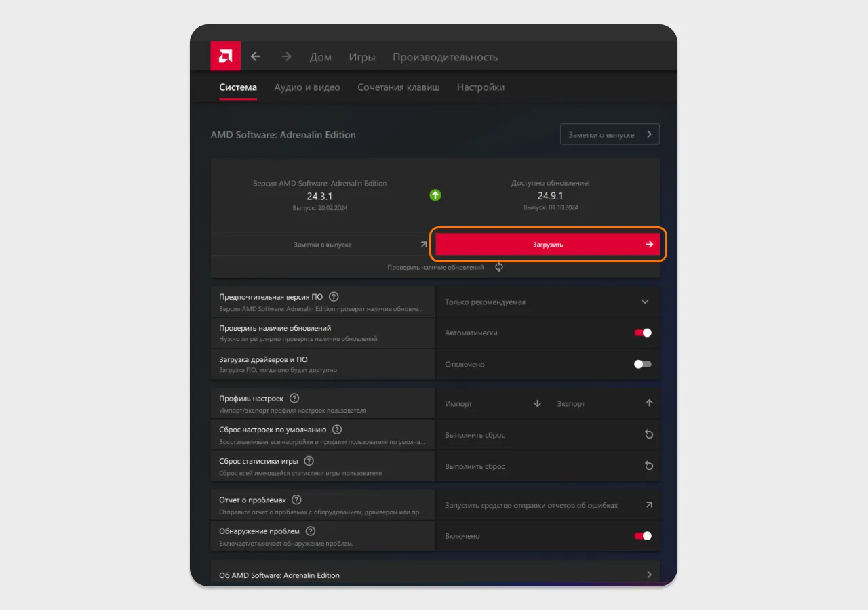The height and width of the screenshot is (610, 868).
Task: Open the Только рекомендуемая dropdown
Action: [547, 302]
